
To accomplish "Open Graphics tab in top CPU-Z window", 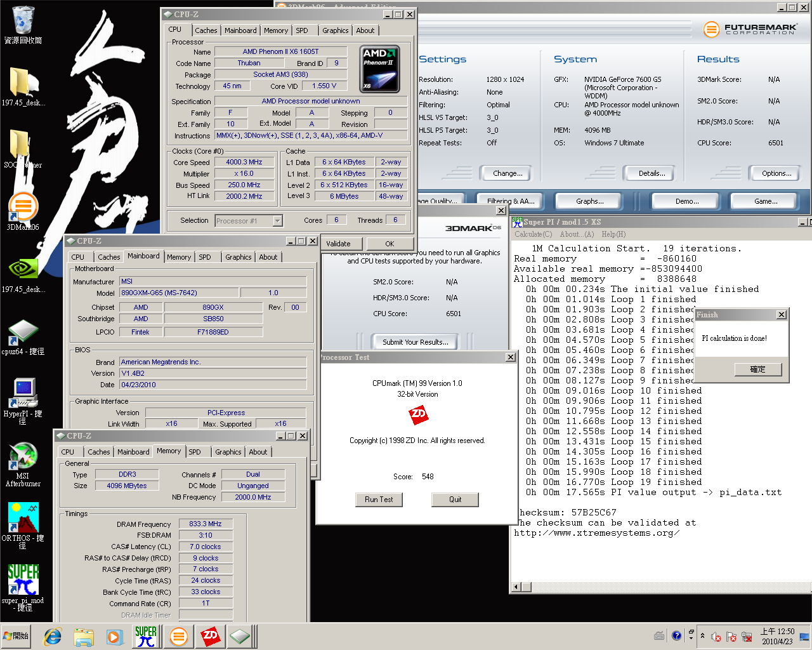I will (335, 30).
